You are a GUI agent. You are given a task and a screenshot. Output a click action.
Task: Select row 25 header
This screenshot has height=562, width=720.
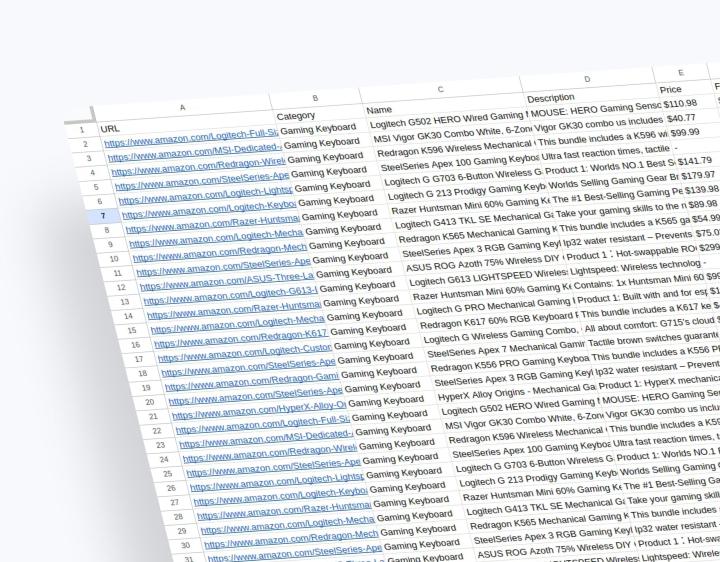click(x=167, y=473)
